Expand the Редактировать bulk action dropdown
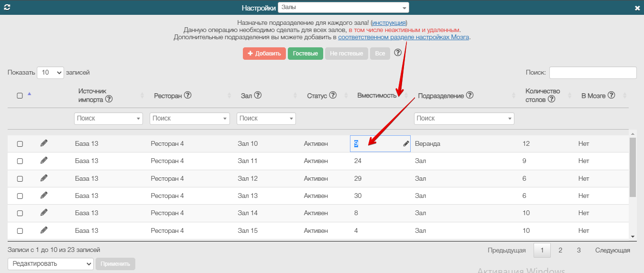This screenshot has width=644, height=273. (x=51, y=263)
